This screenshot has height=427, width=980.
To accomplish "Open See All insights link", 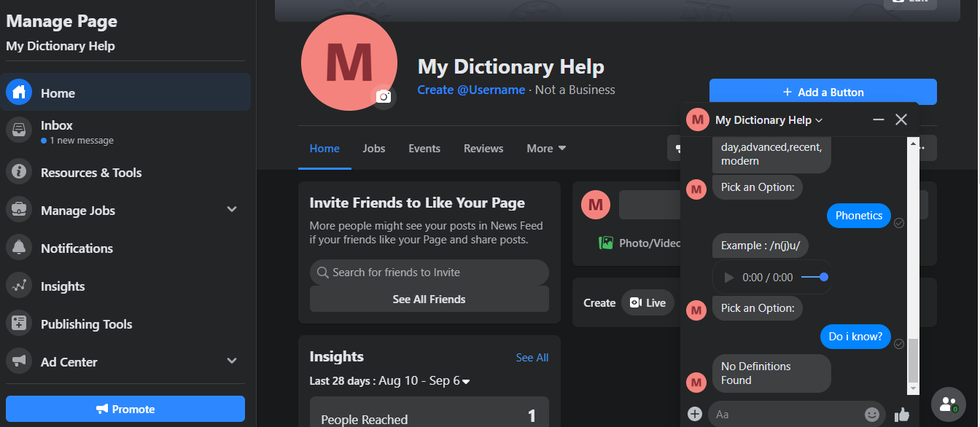I will click(532, 357).
